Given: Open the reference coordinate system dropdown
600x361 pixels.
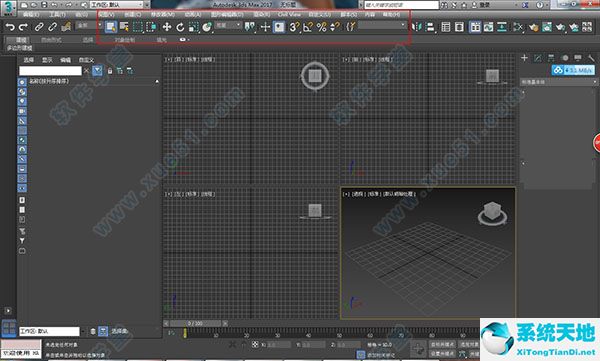Looking at the screenshot, I should (x=228, y=25).
